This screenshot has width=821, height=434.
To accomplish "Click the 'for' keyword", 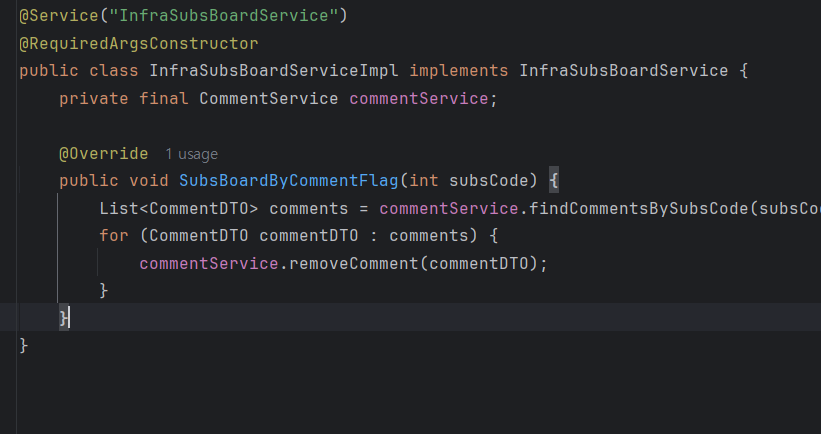I will 114,236.
